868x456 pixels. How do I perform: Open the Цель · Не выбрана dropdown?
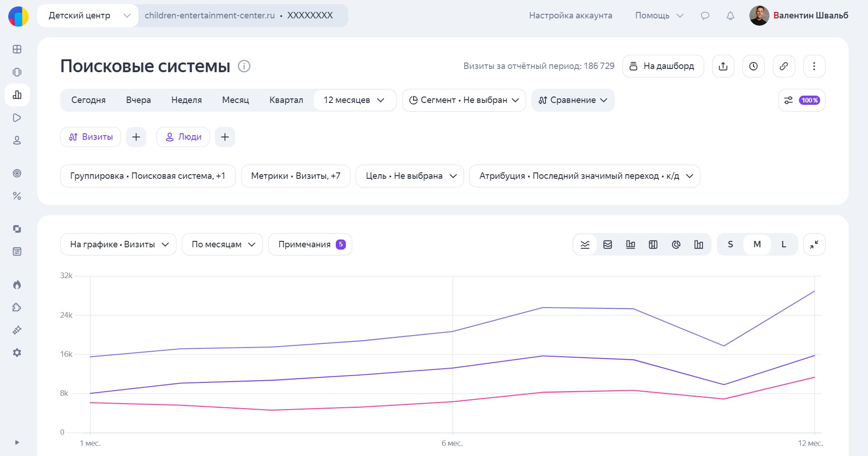410,176
